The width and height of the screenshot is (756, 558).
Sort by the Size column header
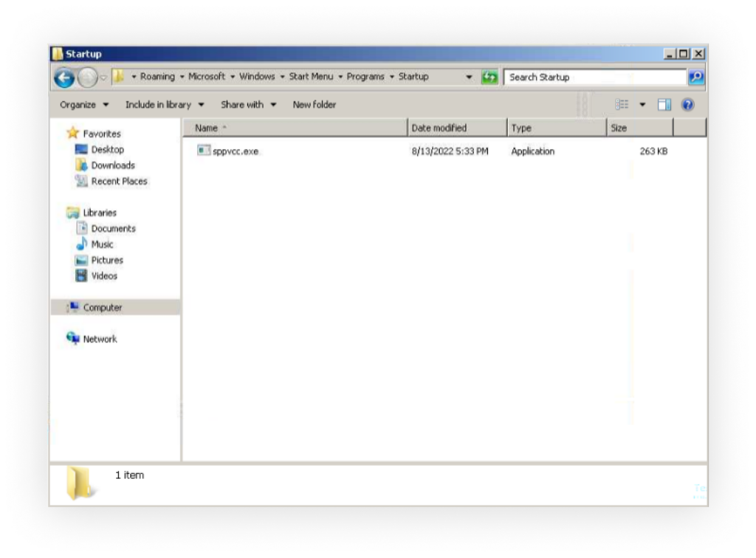pos(640,128)
